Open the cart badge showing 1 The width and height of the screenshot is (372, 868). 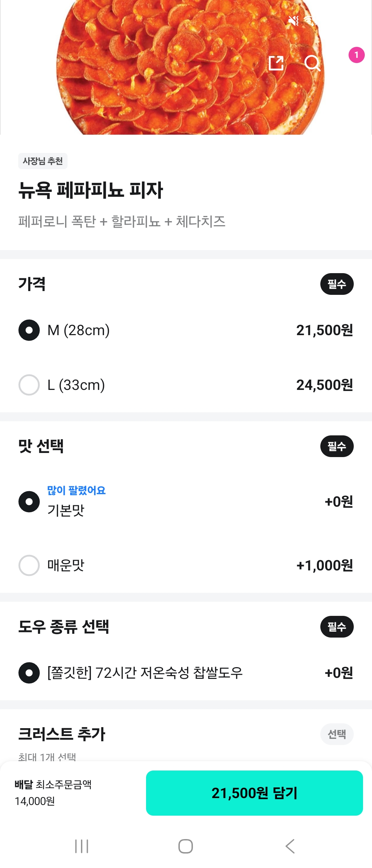click(x=356, y=55)
